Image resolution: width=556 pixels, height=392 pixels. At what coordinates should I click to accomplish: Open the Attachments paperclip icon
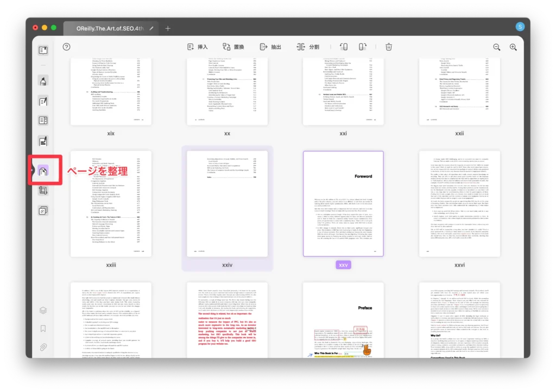(x=43, y=347)
